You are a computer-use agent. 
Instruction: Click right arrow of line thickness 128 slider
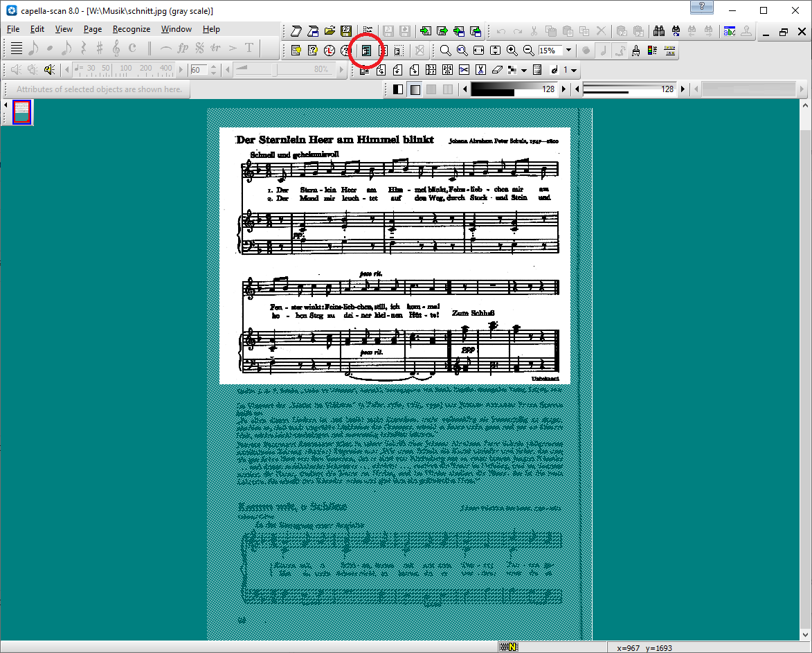pos(683,89)
